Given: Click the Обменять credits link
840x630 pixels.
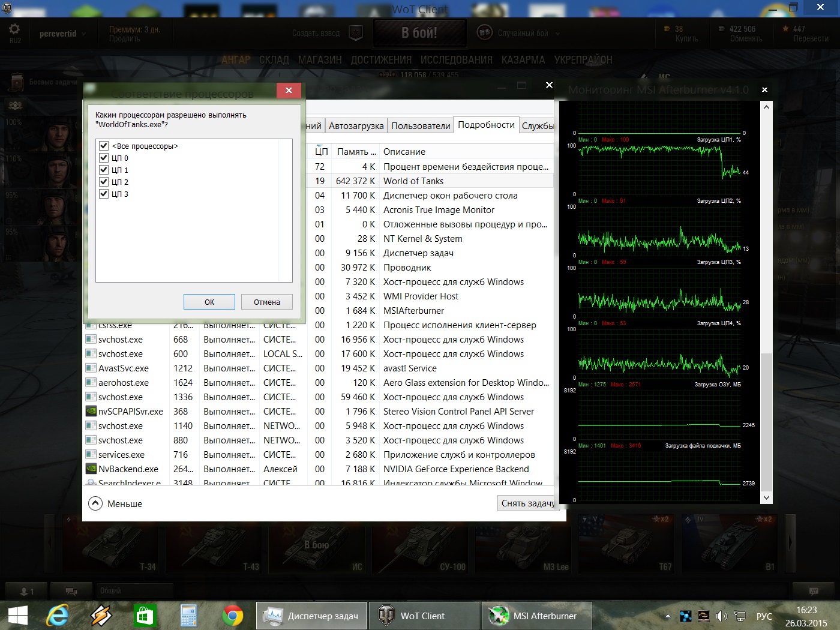Looking at the screenshot, I should [x=746, y=39].
